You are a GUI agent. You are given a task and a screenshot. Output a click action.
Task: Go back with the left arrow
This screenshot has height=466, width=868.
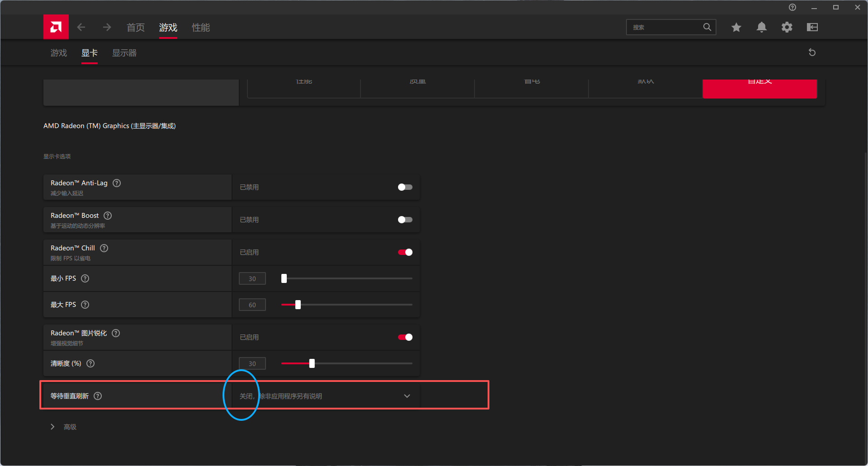81,28
